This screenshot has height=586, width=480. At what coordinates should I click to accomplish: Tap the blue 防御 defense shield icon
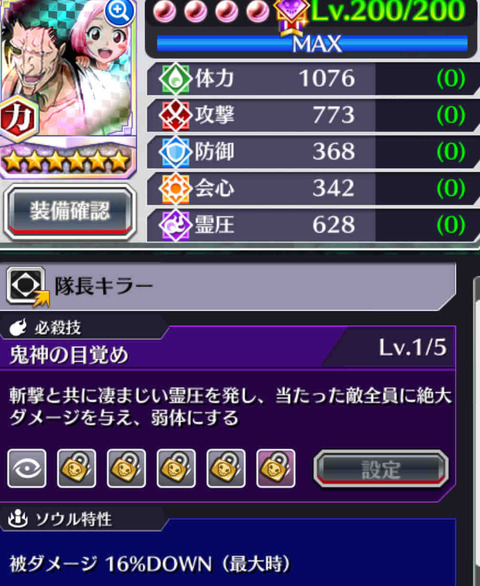coord(174,151)
